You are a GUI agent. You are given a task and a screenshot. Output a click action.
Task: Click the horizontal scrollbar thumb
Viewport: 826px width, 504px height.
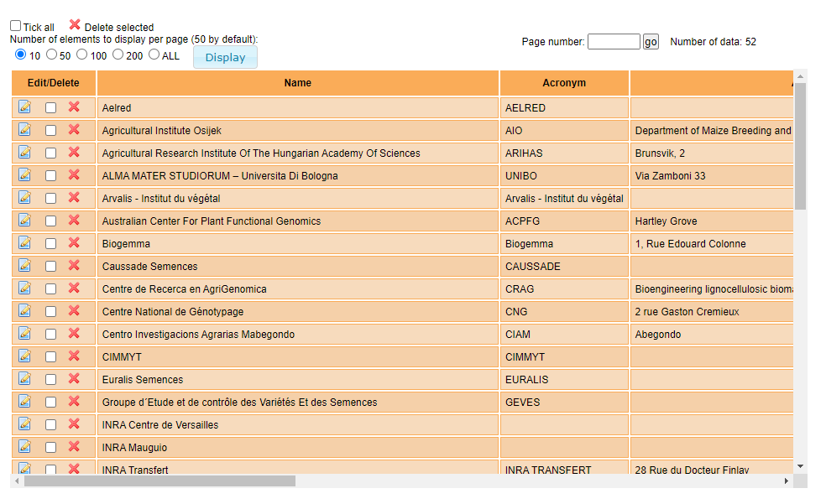pyautogui.click(x=159, y=481)
